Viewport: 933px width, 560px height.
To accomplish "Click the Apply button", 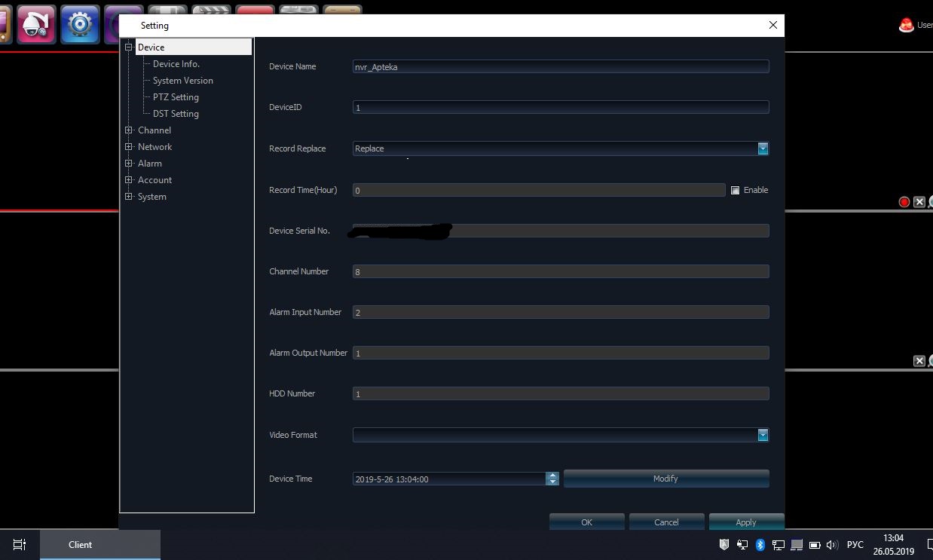I will 745,522.
